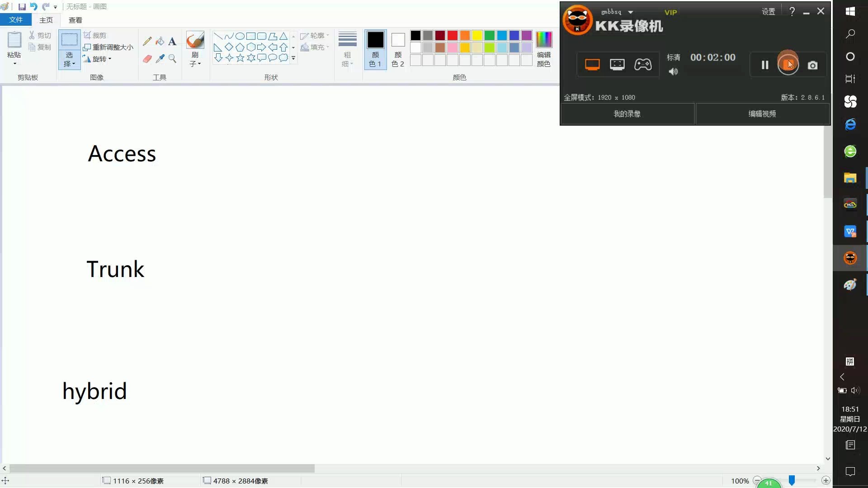Choose the five-point star shape
Viewport: 868px width, 488px height.
coord(240,58)
